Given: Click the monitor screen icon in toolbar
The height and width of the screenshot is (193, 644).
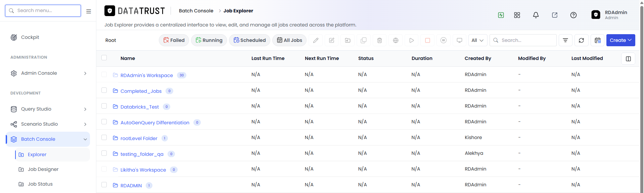Looking at the screenshot, I should (x=459, y=40).
